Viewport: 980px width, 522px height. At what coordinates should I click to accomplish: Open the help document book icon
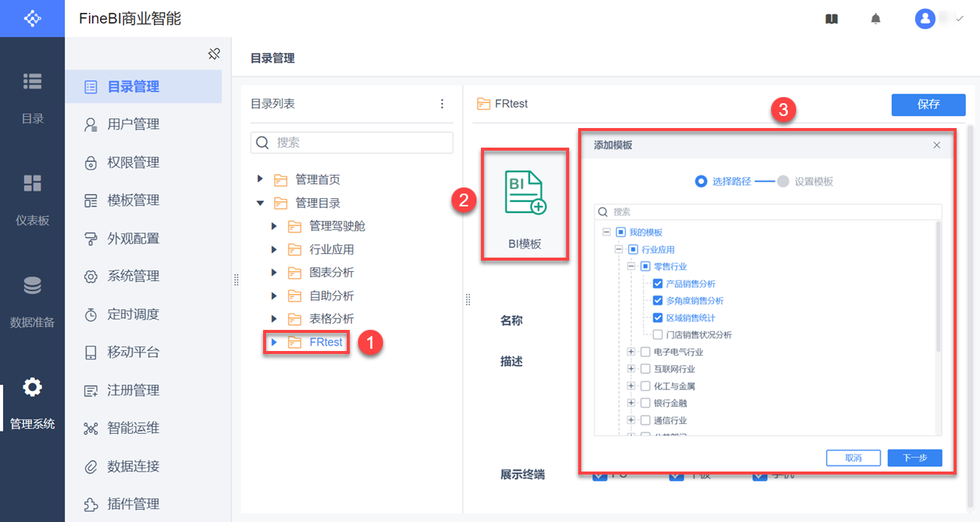click(831, 19)
